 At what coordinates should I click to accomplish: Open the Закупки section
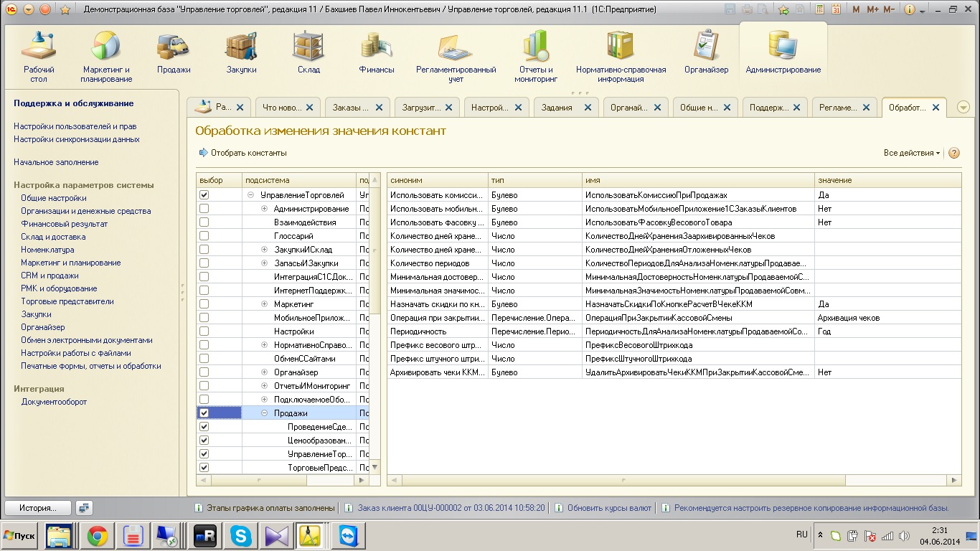[241, 53]
